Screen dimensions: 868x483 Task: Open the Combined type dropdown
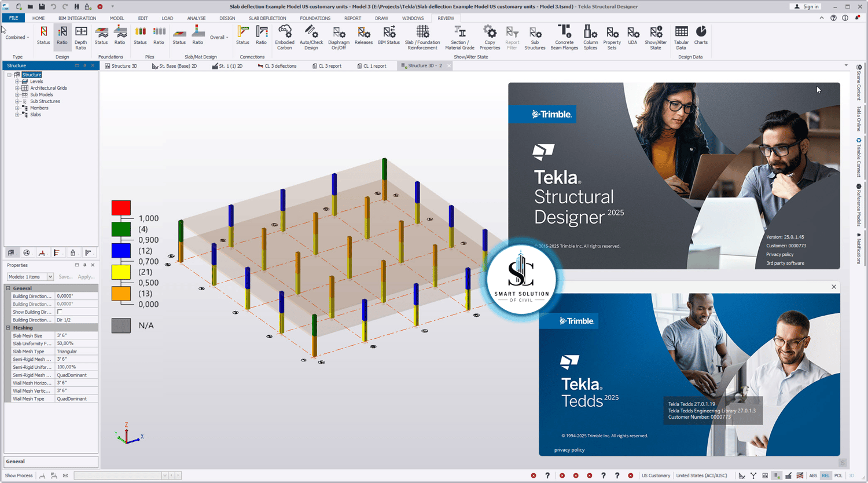pyautogui.click(x=17, y=38)
